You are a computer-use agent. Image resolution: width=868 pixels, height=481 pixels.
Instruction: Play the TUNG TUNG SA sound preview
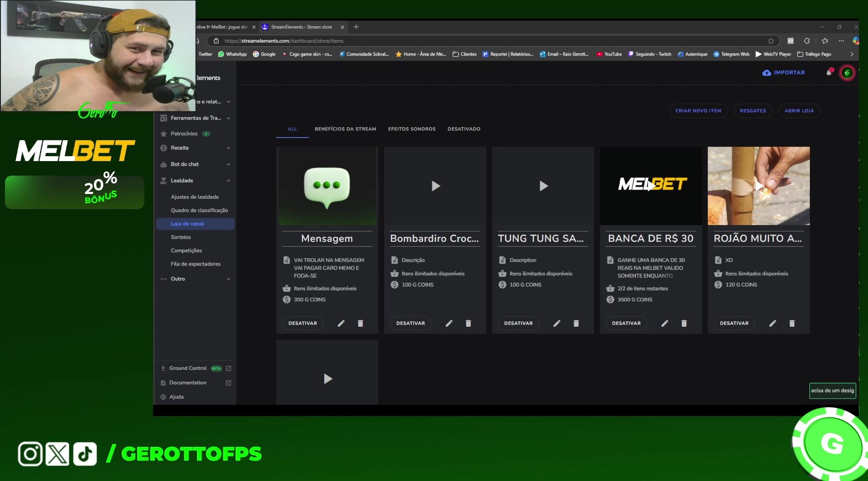[543, 186]
